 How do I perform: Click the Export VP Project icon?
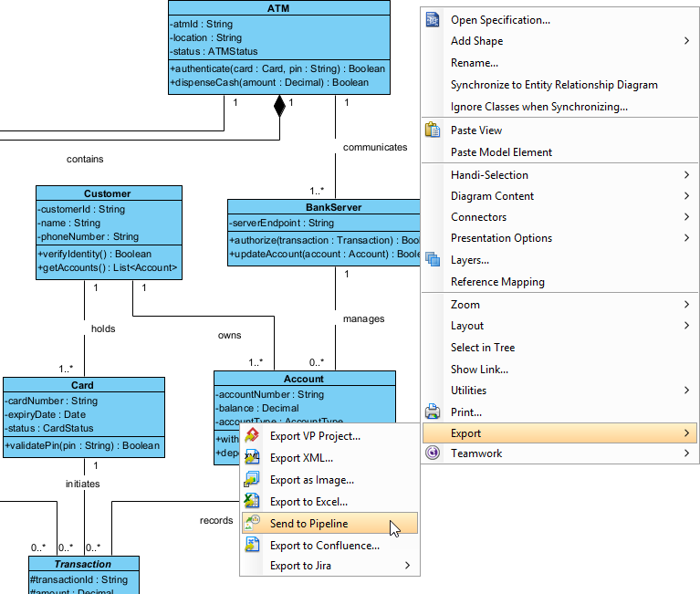(x=252, y=435)
